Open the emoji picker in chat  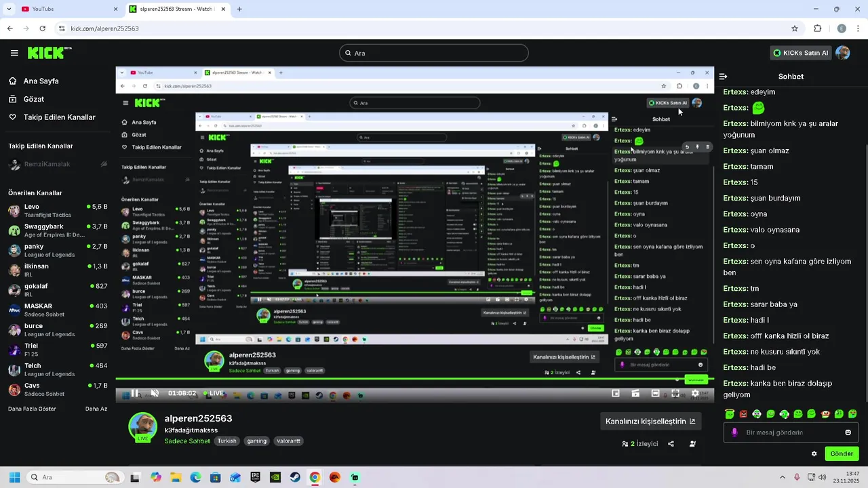click(x=848, y=432)
